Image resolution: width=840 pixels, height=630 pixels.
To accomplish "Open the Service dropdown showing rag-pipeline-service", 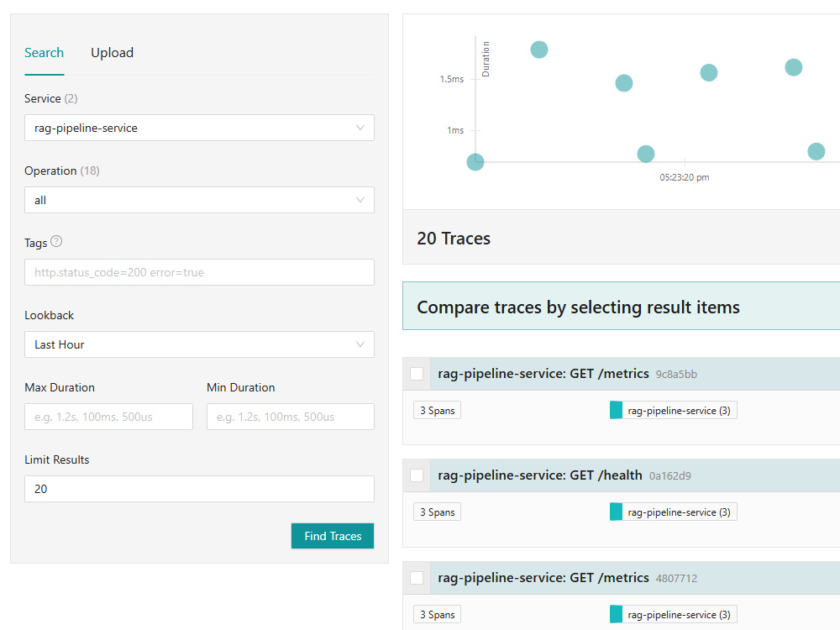I will pyautogui.click(x=199, y=128).
